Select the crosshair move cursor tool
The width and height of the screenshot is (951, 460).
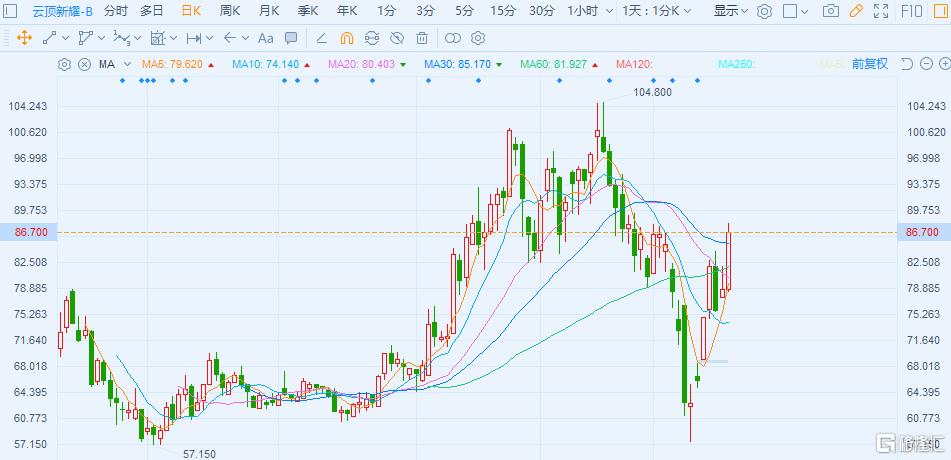(x=24, y=39)
